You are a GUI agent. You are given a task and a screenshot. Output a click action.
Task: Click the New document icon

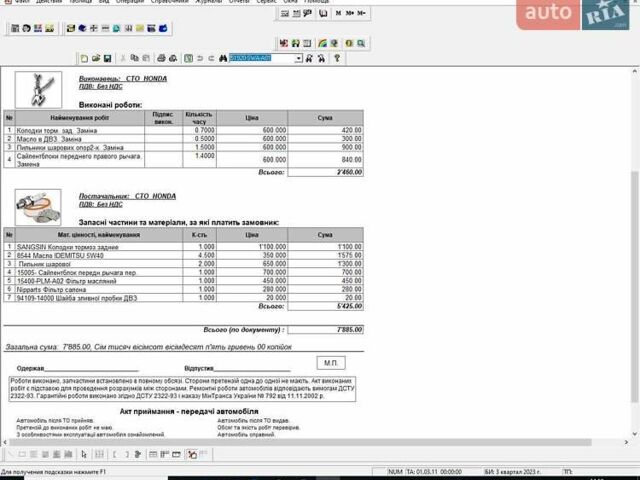pos(84,59)
